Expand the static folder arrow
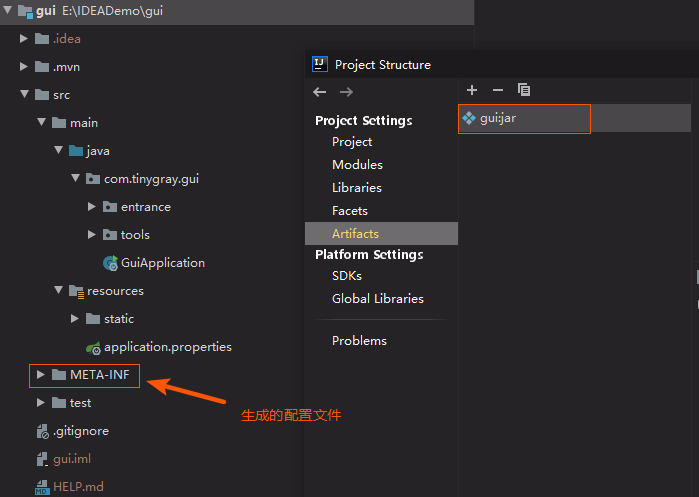Image resolution: width=699 pixels, height=497 pixels. pos(75,318)
